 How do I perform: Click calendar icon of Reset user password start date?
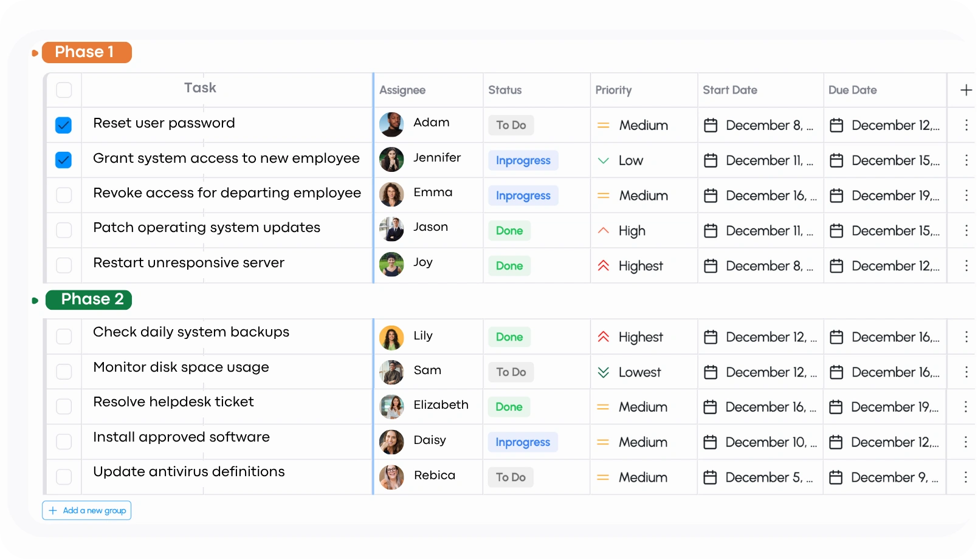point(711,125)
